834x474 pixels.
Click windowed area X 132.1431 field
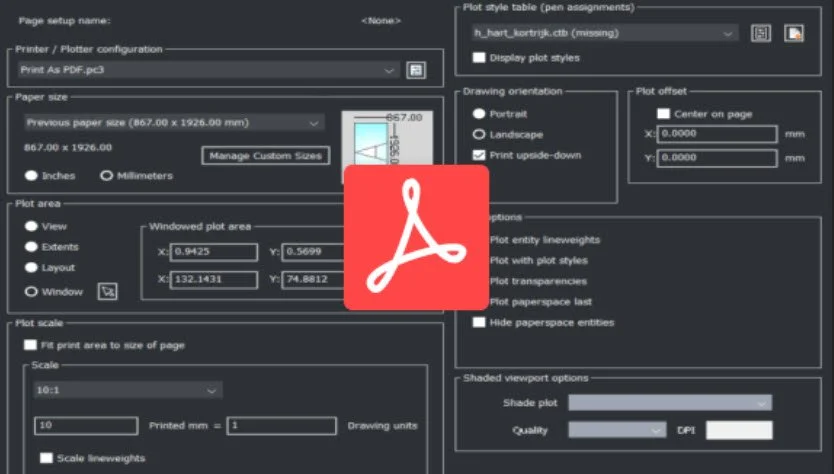click(214, 279)
